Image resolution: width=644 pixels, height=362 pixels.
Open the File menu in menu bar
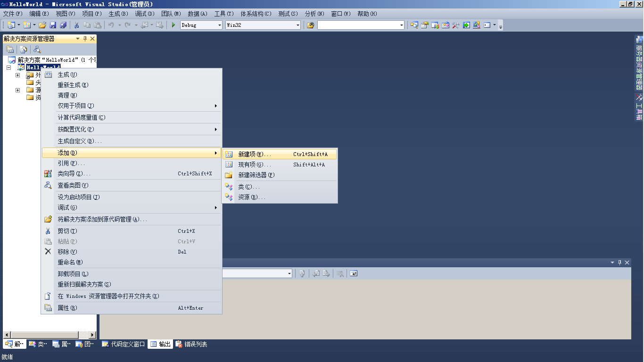click(x=13, y=14)
